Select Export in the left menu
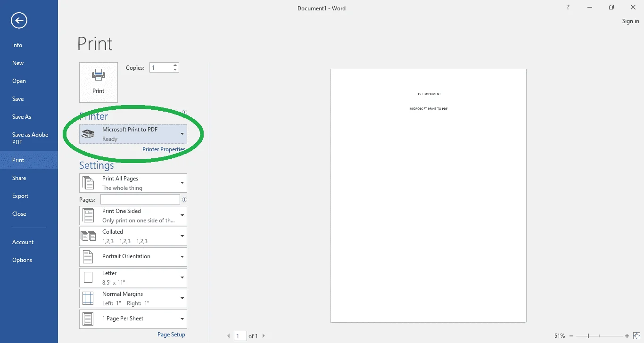644x343 pixels. coord(29,196)
